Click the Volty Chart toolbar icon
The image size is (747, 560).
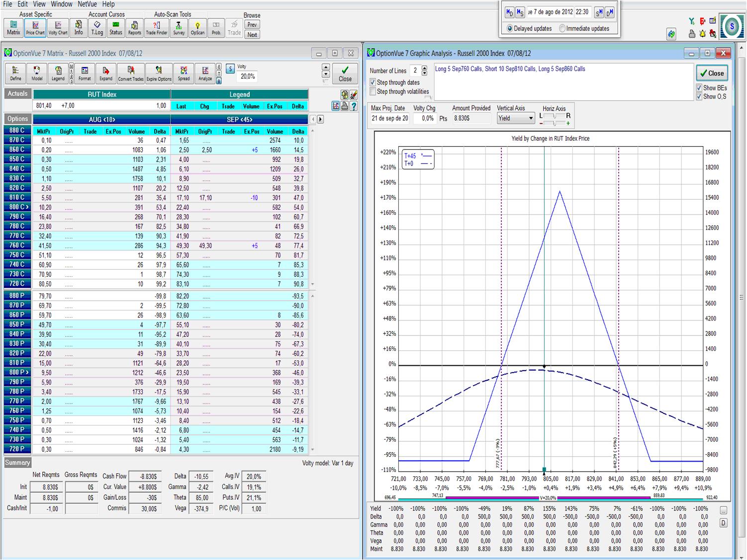(x=58, y=27)
